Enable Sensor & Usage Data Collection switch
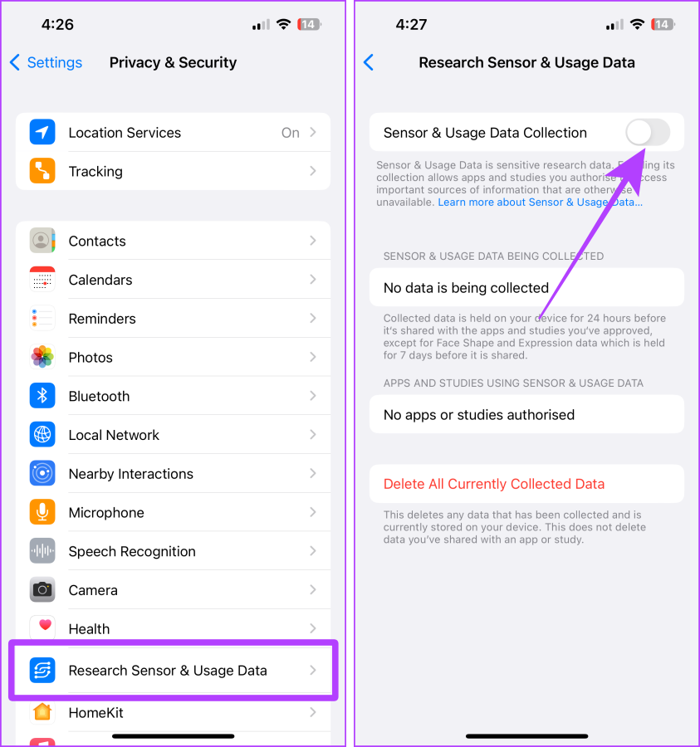This screenshot has height=747, width=700. coord(648,133)
